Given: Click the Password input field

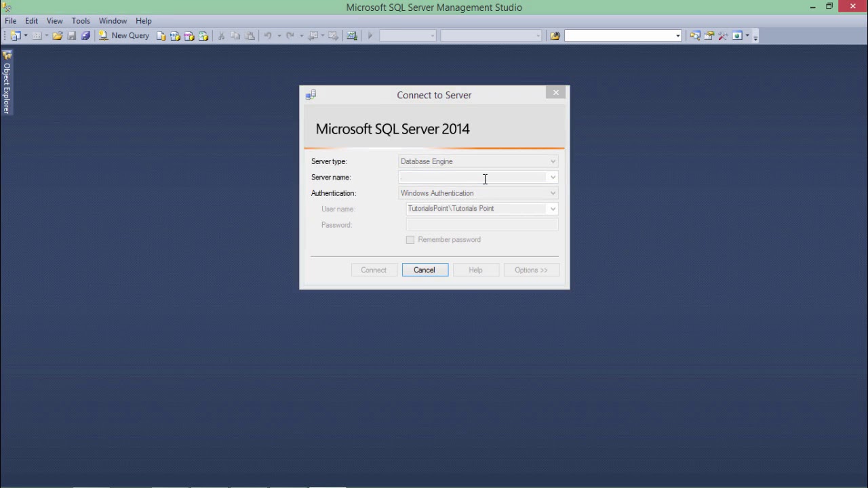Looking at the screenshot, I should 482,224.
